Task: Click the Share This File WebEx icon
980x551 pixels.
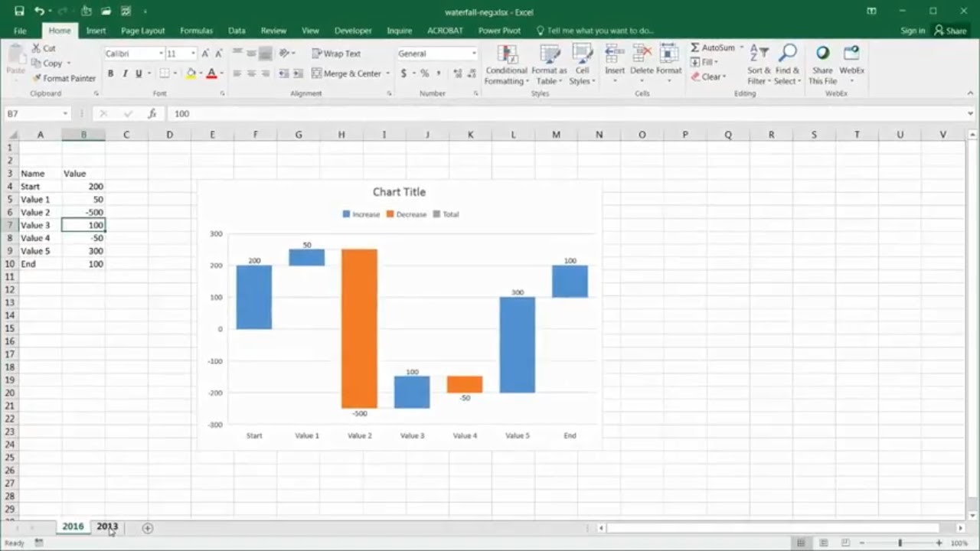Action: (822, 54)
